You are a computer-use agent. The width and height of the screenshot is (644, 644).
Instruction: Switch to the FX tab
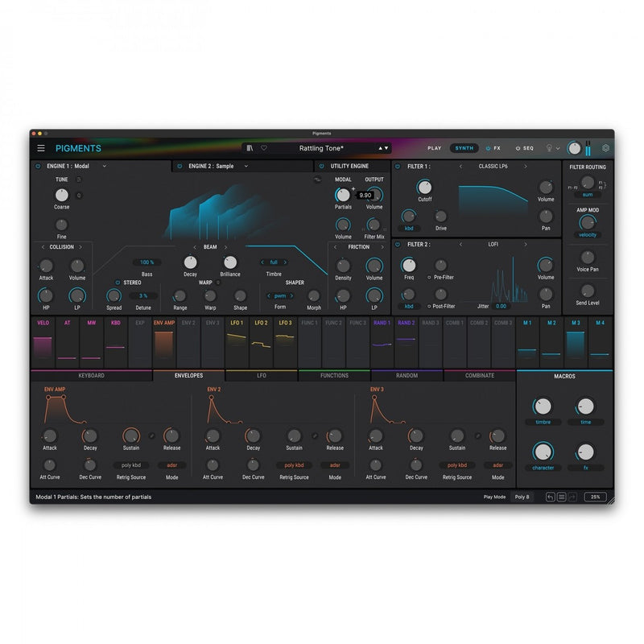coord(497,148)
